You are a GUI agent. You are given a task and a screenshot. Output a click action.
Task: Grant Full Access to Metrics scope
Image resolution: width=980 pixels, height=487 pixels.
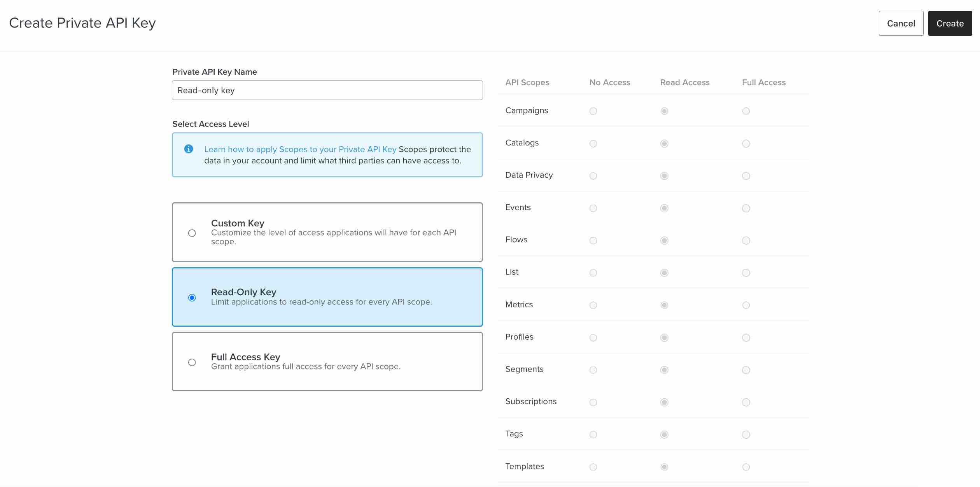tap(745, 305)
